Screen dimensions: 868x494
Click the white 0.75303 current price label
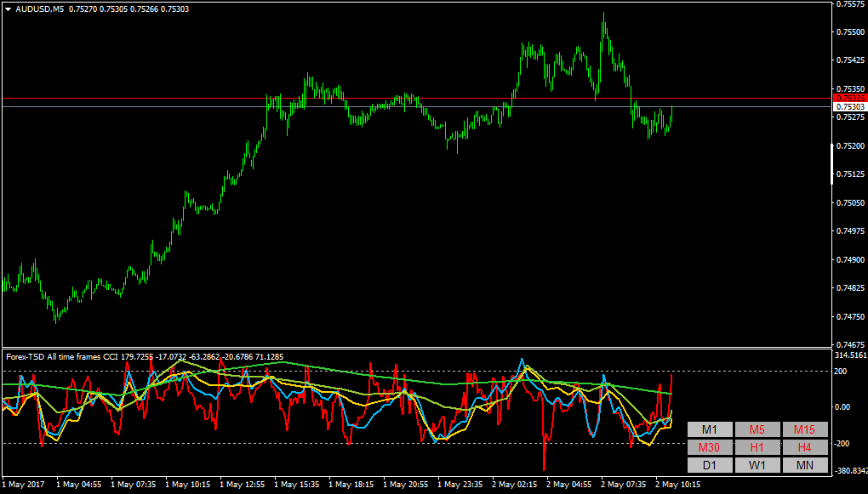pyautogui.click(x=850, y=107)
